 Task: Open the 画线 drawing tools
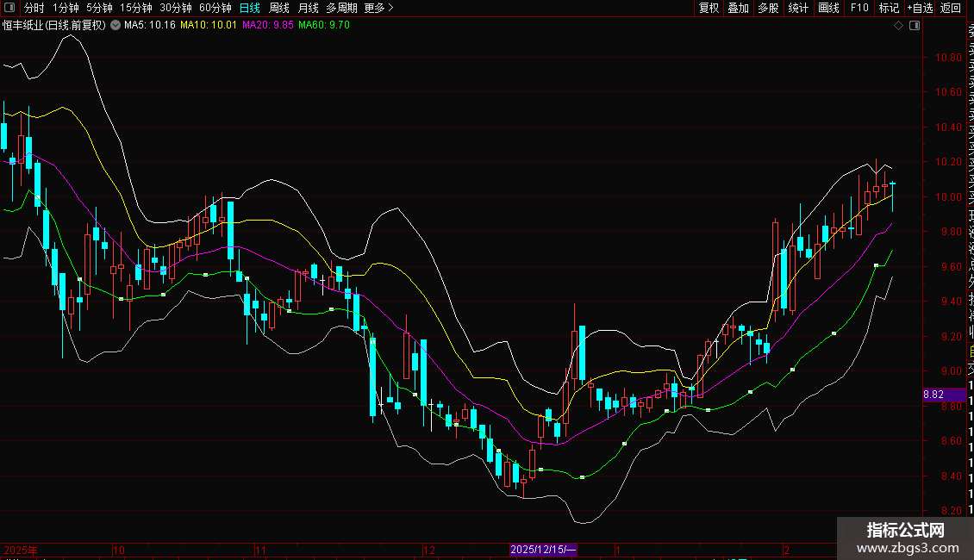click(x=828, y=8)
